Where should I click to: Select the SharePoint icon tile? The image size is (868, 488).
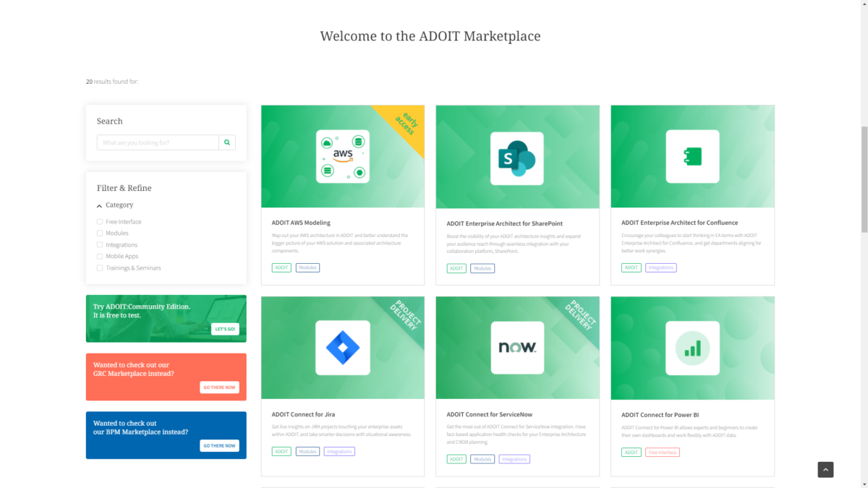517,156
